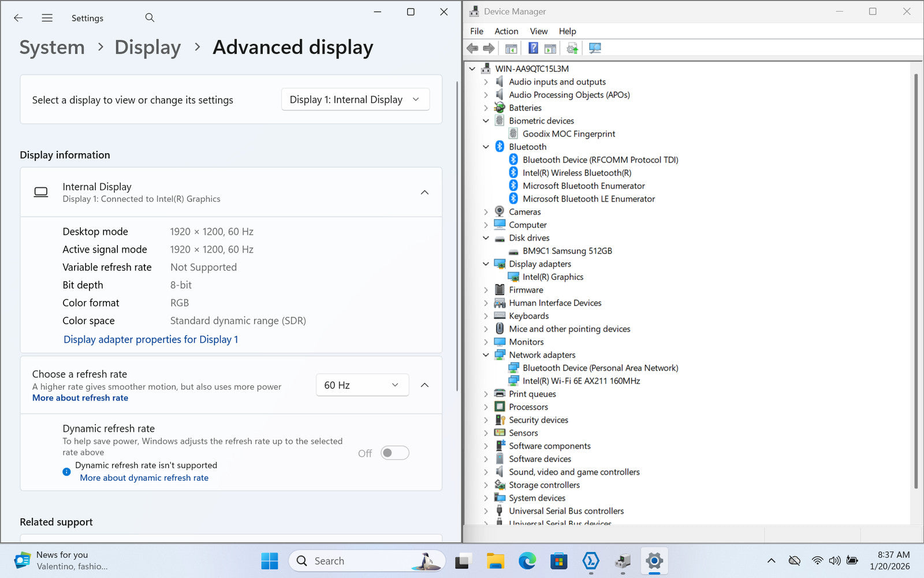Open the View menu in Device Manager

(x=538, y=31)
